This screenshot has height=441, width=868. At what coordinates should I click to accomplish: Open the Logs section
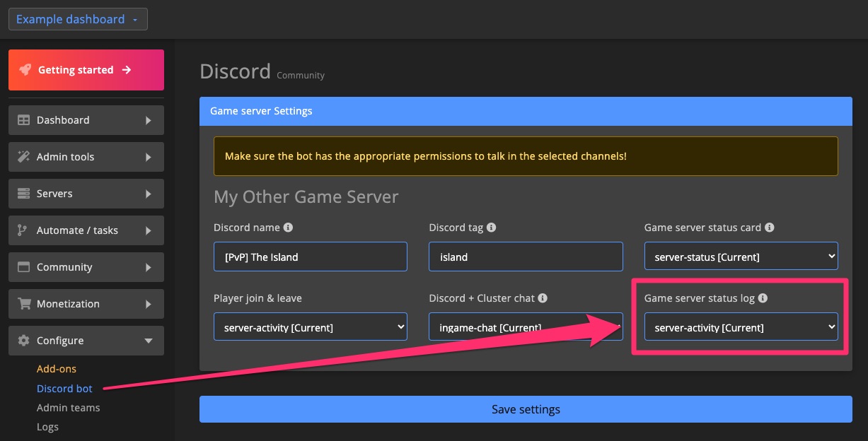pos(48,426)
